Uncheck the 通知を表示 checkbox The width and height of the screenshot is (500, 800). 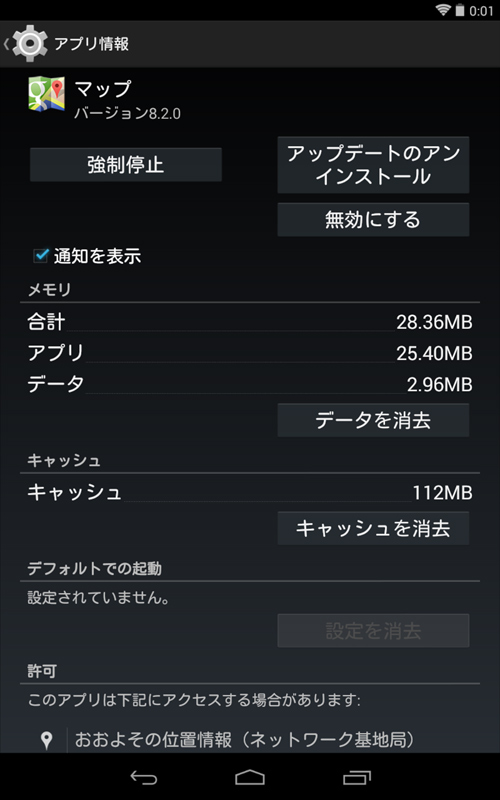click(x=41, y=255)
